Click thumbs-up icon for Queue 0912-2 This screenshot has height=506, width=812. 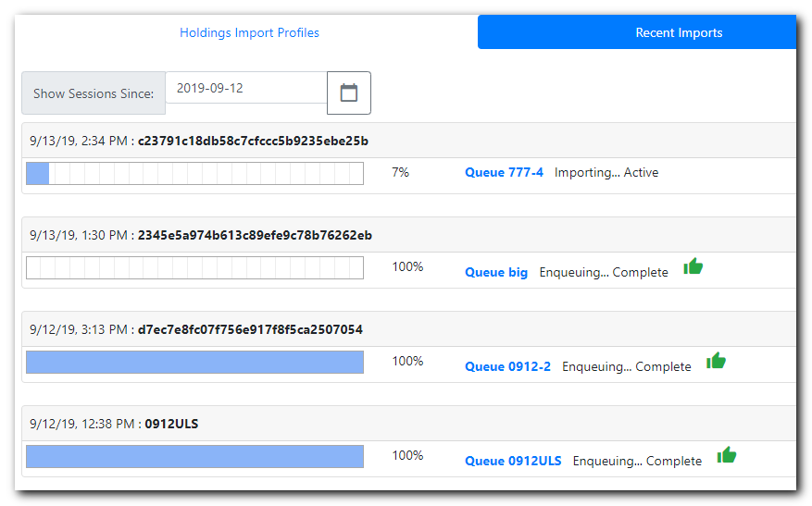pyautogui.click(x=716, y=361)
